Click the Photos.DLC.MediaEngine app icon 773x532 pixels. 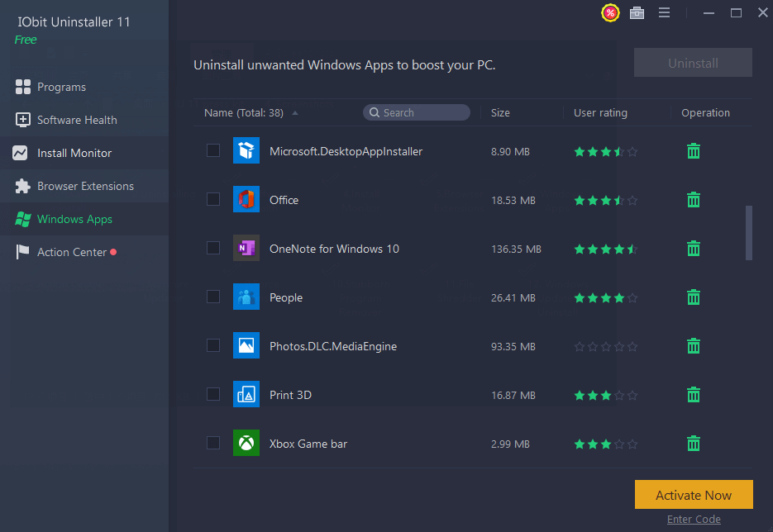[246, 346]
